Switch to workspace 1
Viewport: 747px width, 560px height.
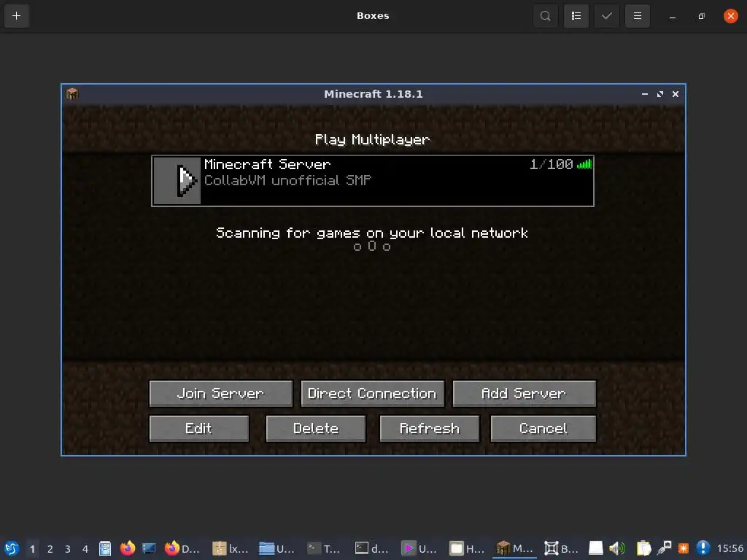32,549
